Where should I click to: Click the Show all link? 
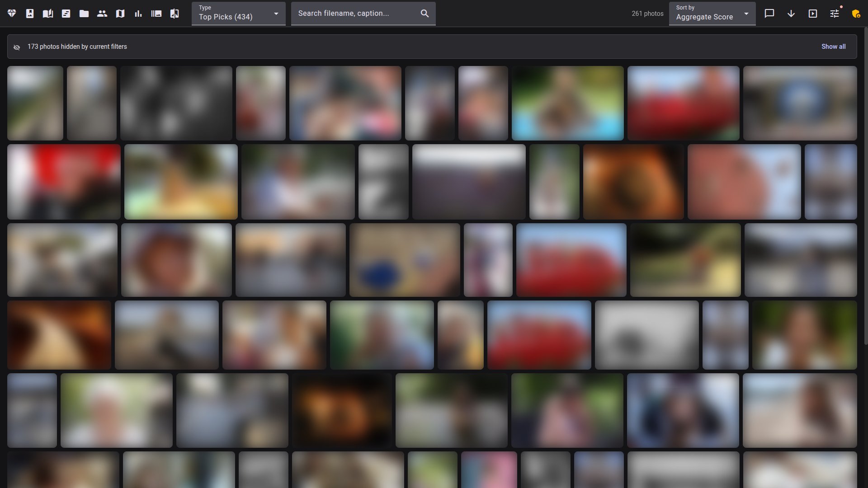click(x=834, y=47)
